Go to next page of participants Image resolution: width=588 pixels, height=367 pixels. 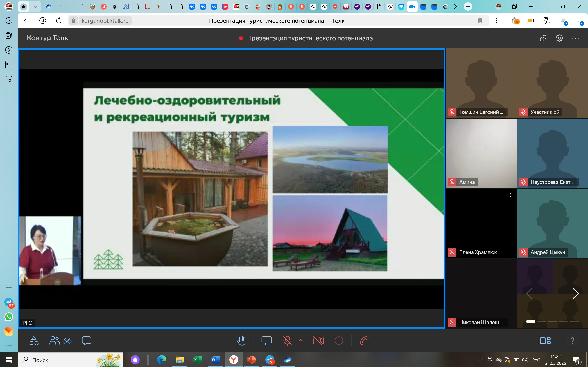pyautogui.click(x=575, y=293)
